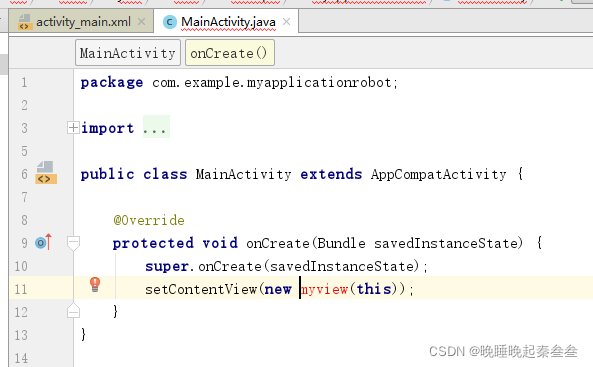The image size is (593, 367).
Task: Click the super keyword on line 10
Action: [166, 267]
